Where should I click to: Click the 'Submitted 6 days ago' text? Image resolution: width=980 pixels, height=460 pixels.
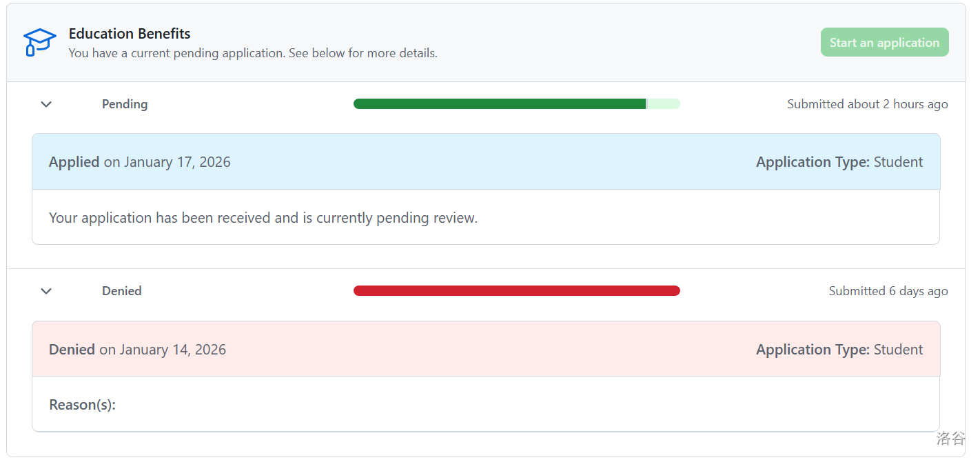tap(888, 291)
